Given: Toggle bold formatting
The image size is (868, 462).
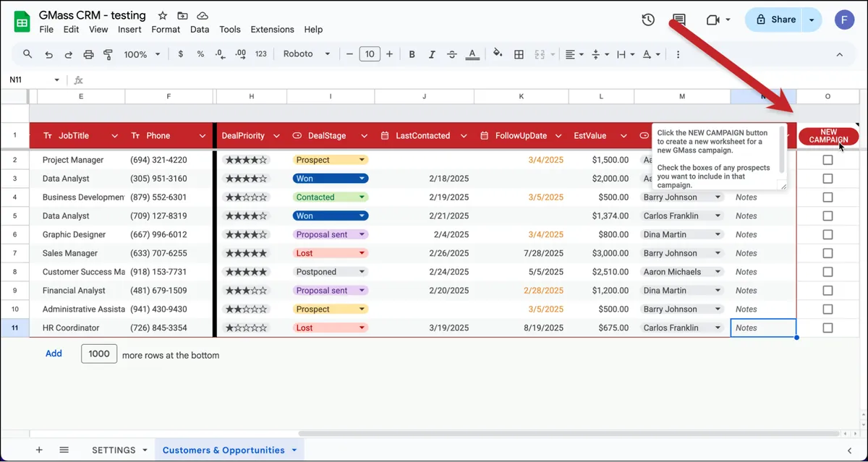Looking at the screenshot, I should [412, 54].
